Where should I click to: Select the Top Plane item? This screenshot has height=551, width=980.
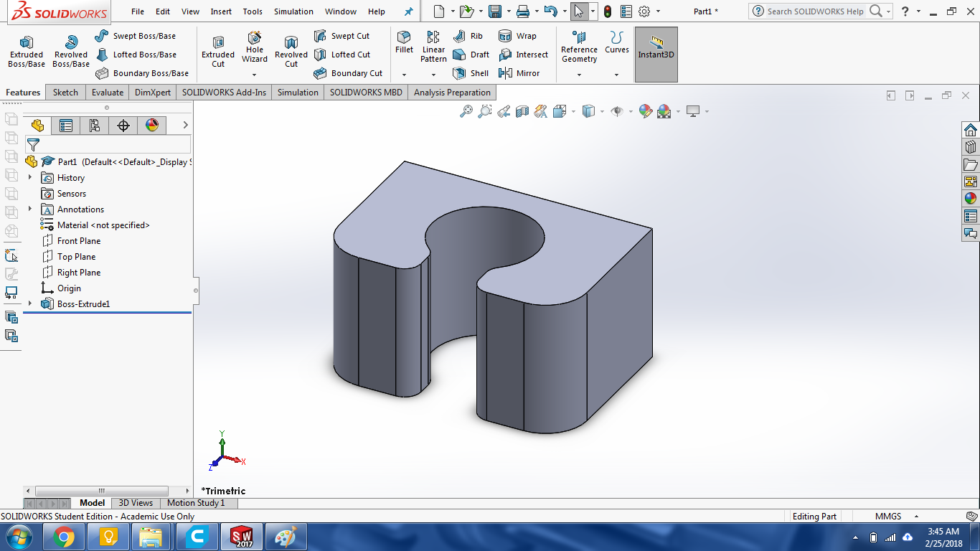[x=68, y=257]
